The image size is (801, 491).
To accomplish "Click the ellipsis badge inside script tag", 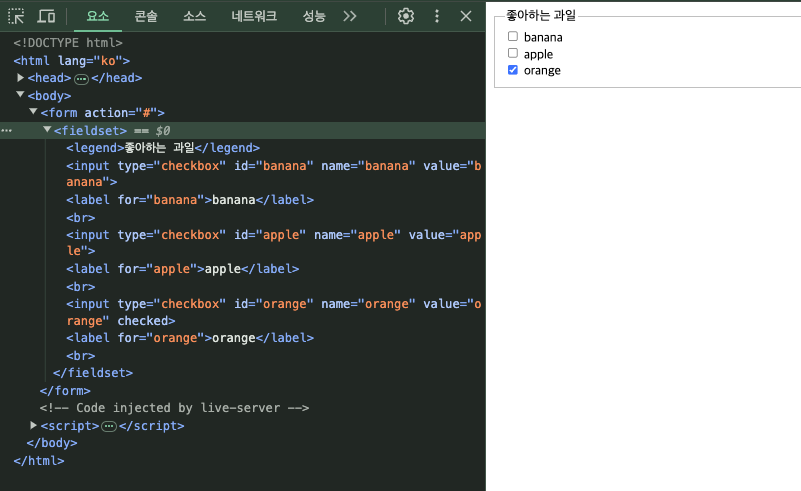I will tap(109, 426).
